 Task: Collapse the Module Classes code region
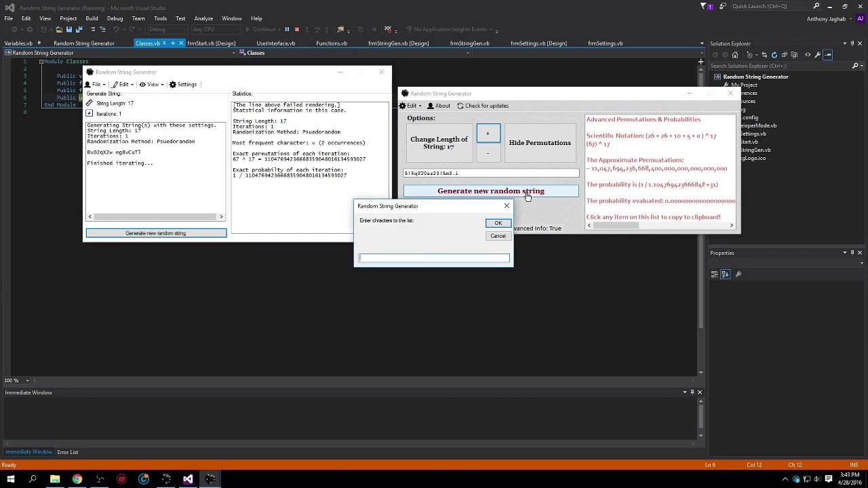tap(41, 62)
